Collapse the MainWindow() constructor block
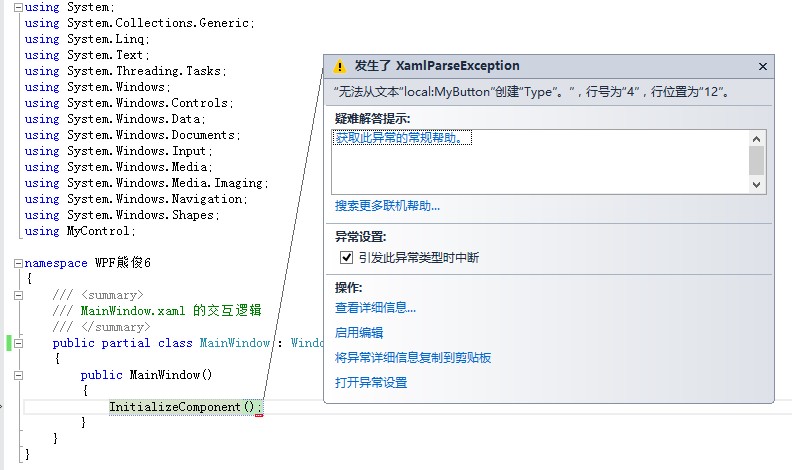Image resolution: width=792 pixels, height=470 pixels. [x=18, y=375]
